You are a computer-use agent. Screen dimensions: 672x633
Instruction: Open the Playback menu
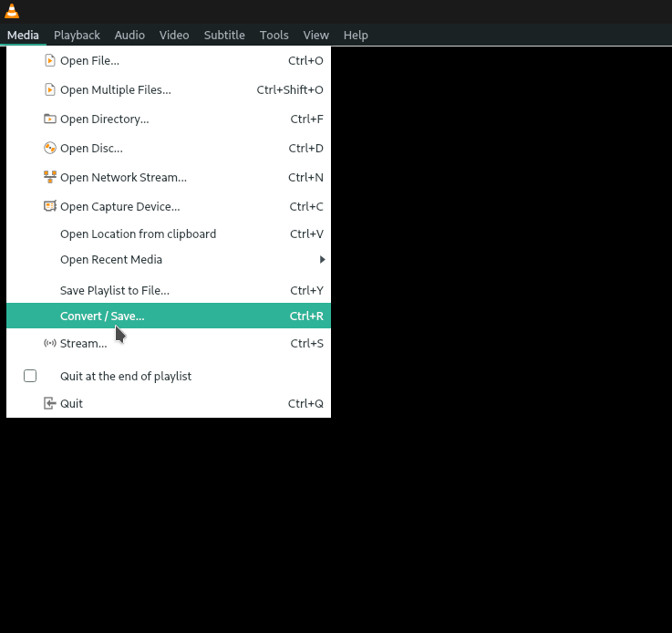(x=77, y=35)
